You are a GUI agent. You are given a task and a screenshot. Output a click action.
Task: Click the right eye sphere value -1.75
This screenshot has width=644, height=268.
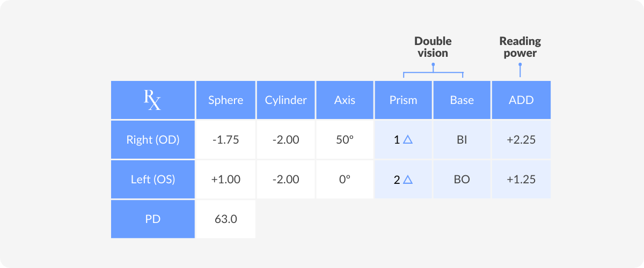tap(226, 140)
